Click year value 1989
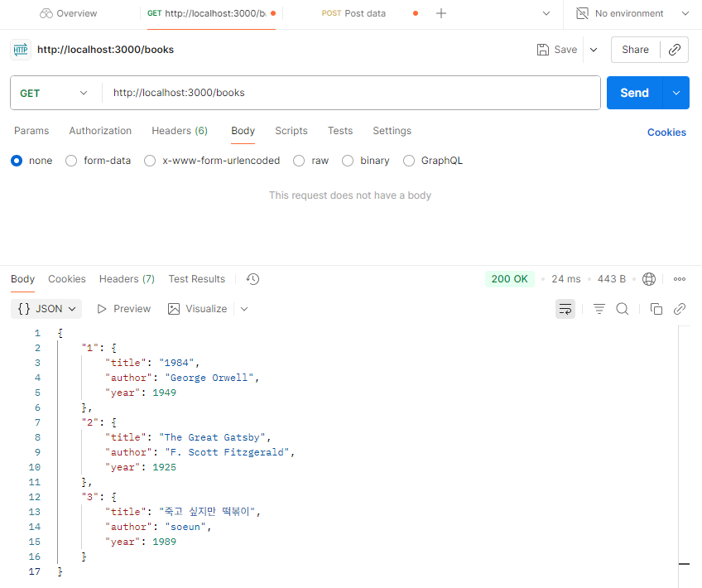Screen dimensions: 702x588 point(164,542)
